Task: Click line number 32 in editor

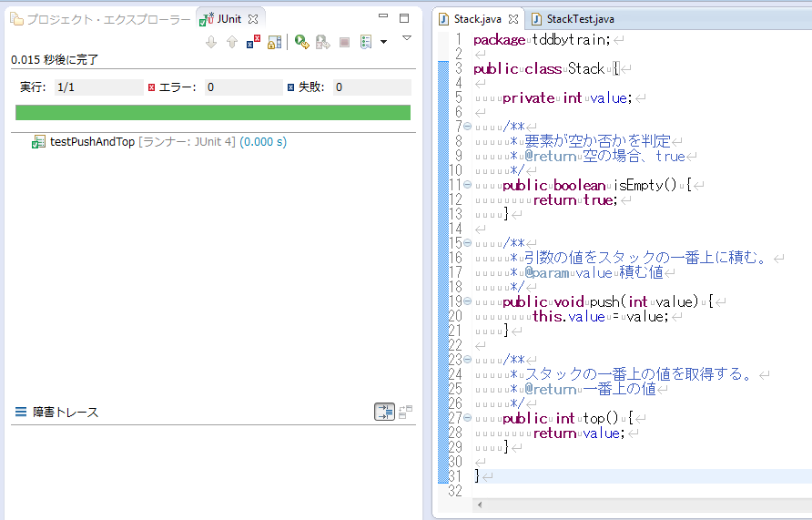Action: click(x=455, y=491)
